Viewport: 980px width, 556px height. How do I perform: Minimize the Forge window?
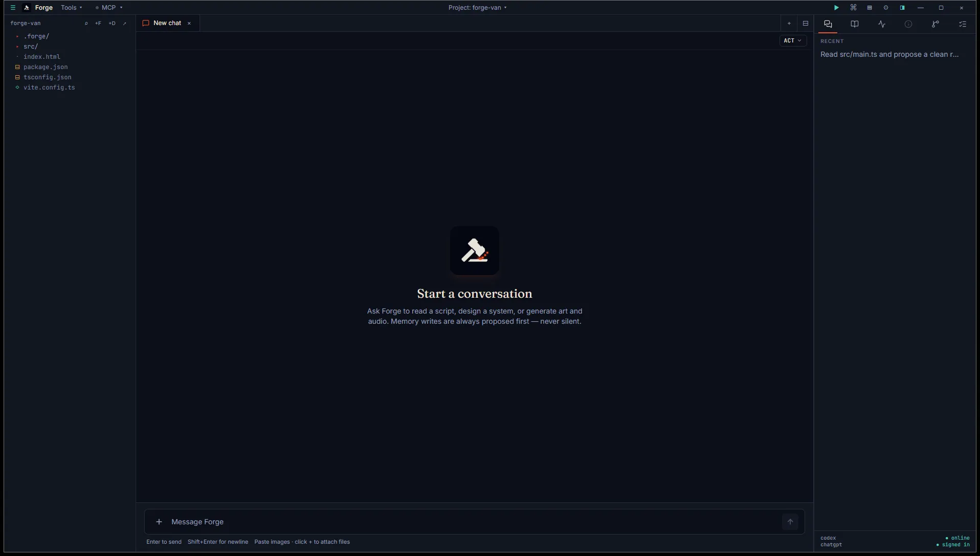(921, 8)
